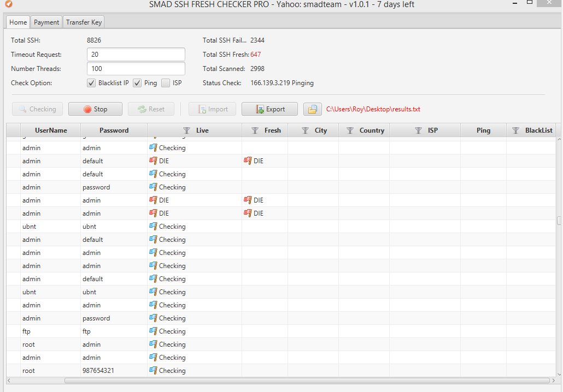Click the UserName column header

click(51, 130)
